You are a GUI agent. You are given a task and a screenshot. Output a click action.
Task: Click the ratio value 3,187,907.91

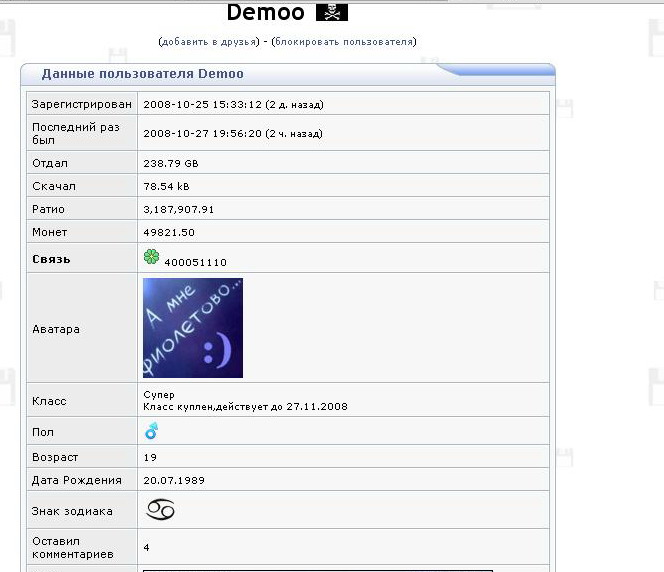pos(178,210)
